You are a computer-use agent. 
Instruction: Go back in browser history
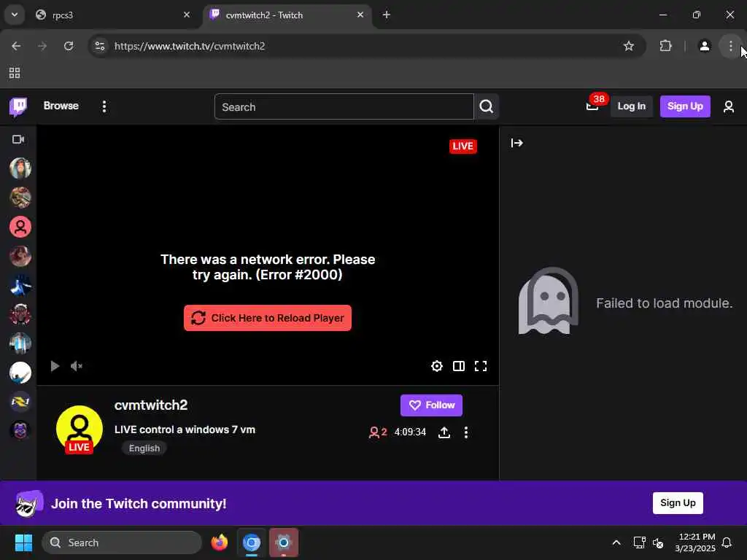point(16,46)
